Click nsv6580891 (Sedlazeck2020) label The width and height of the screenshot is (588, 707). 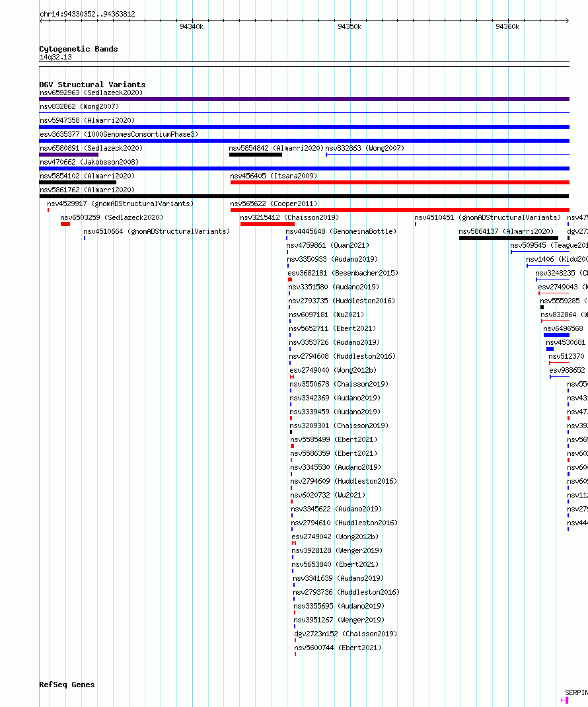pyautogui.click(x=91, y=148)
